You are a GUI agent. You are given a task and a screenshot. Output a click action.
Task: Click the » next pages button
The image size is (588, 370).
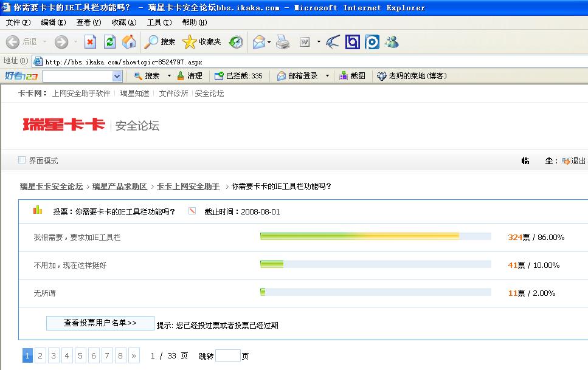pos(134,355)
